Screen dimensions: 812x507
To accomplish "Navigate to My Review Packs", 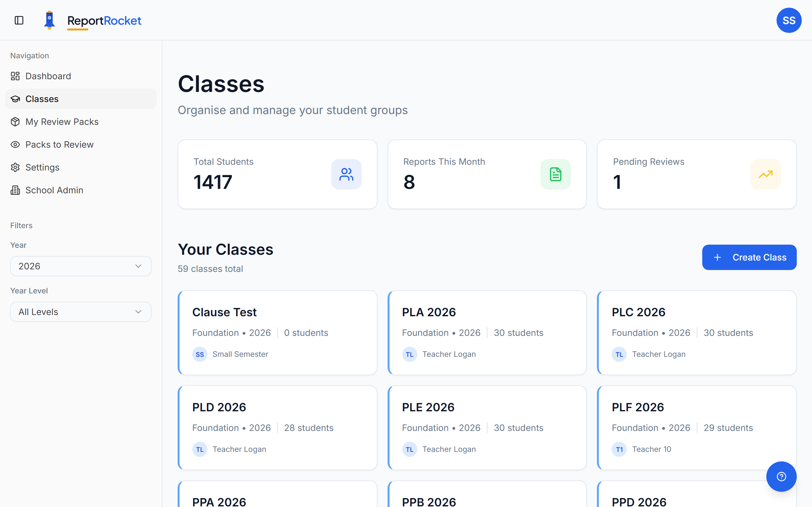I will 62,122.
